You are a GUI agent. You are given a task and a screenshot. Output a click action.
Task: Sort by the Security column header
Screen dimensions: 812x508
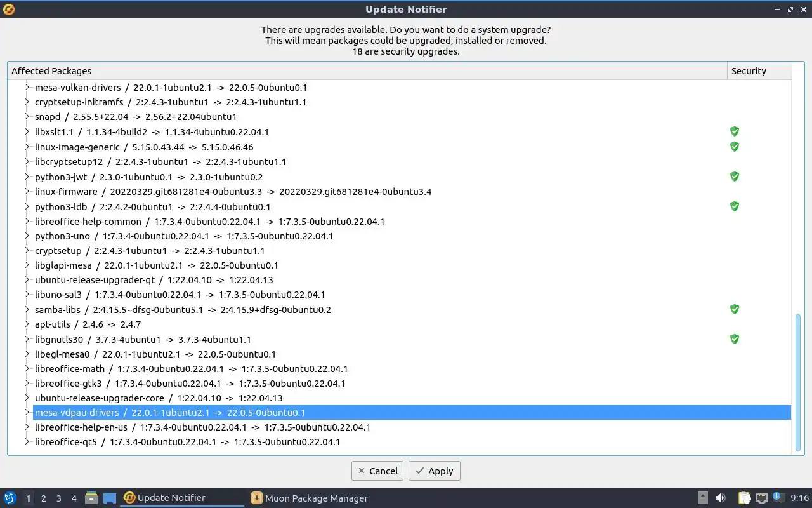759,71
